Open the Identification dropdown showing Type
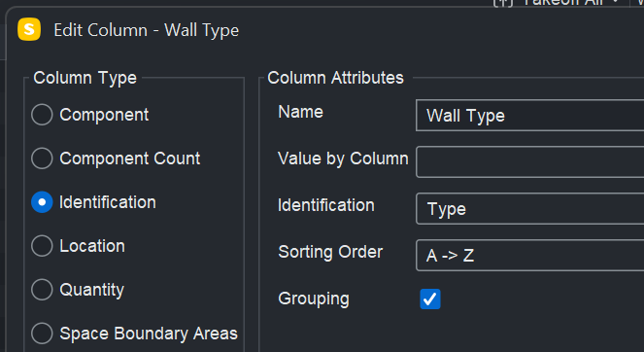 point(529,208)
